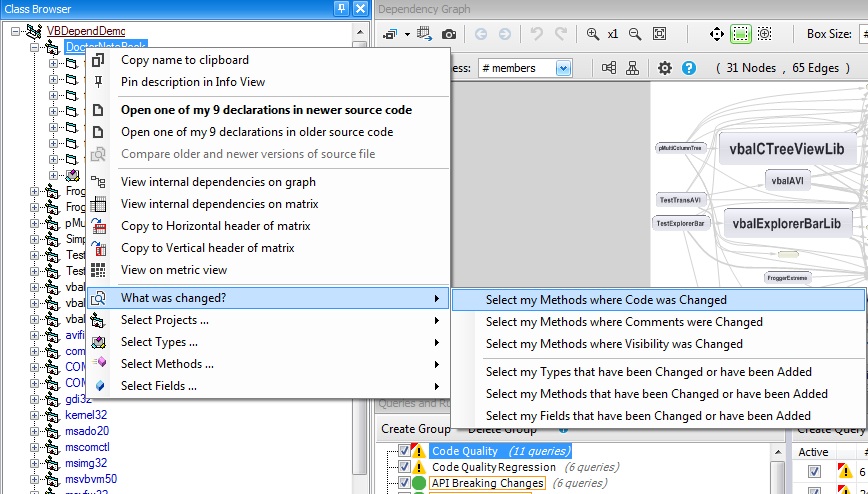The height and width of the screenshot is (494, 868).
Task: Click the camera snapshot icon in graph toolbar
Action: click(x=450, y=34)
